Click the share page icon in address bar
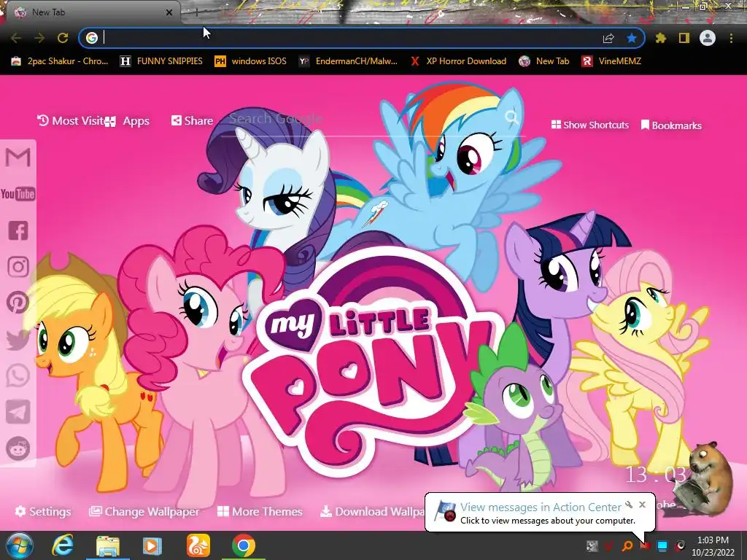The image size is (747, 560). (608, 38)
